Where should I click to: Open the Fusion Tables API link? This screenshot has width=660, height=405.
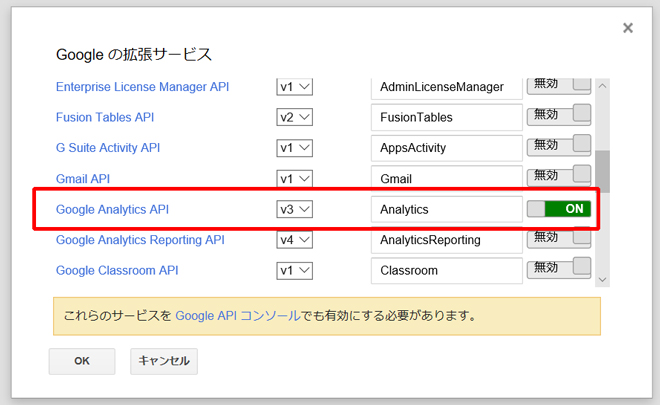tap(105, 117)
